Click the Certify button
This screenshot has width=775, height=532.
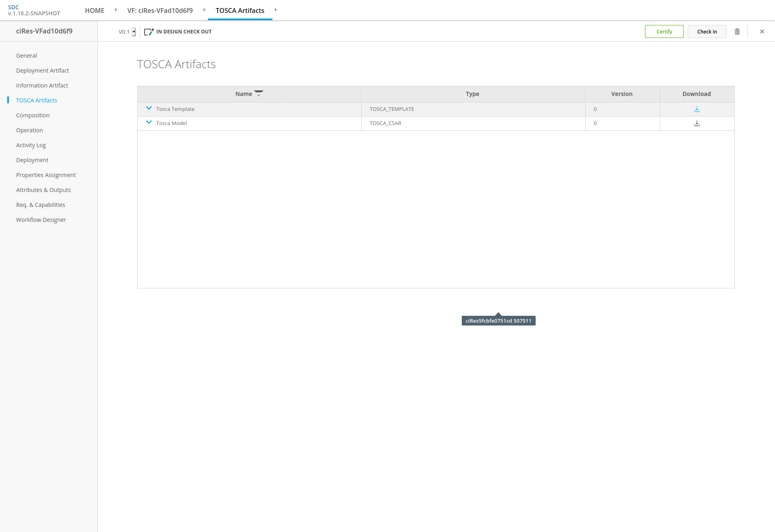[x=664, y=31]
